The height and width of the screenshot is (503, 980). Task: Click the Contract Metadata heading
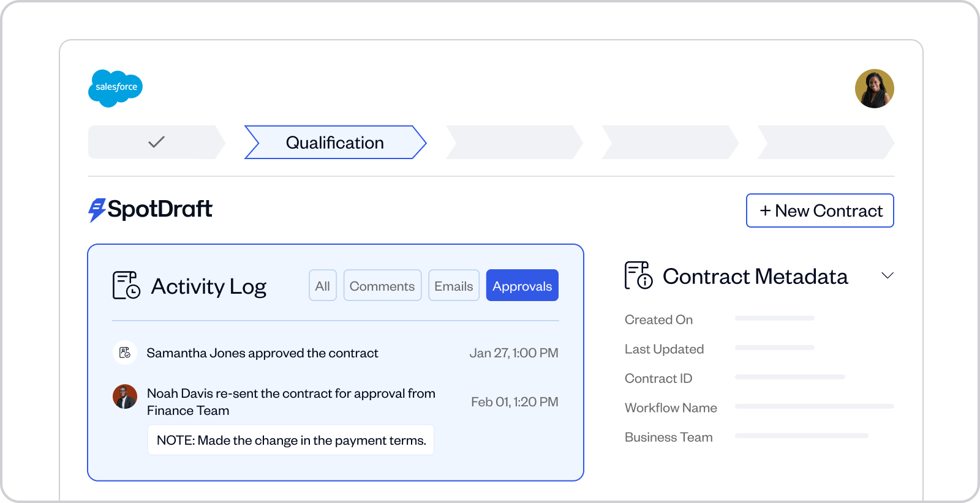coord(755,277)
